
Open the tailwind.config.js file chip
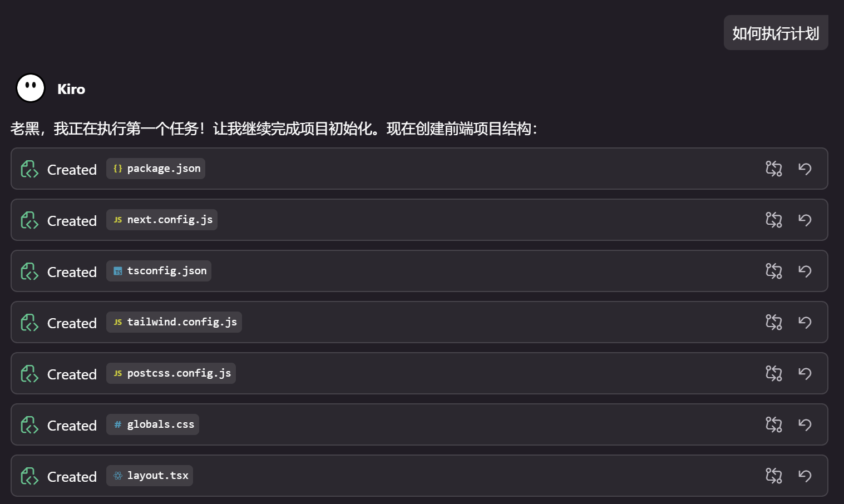click(174, 322)
